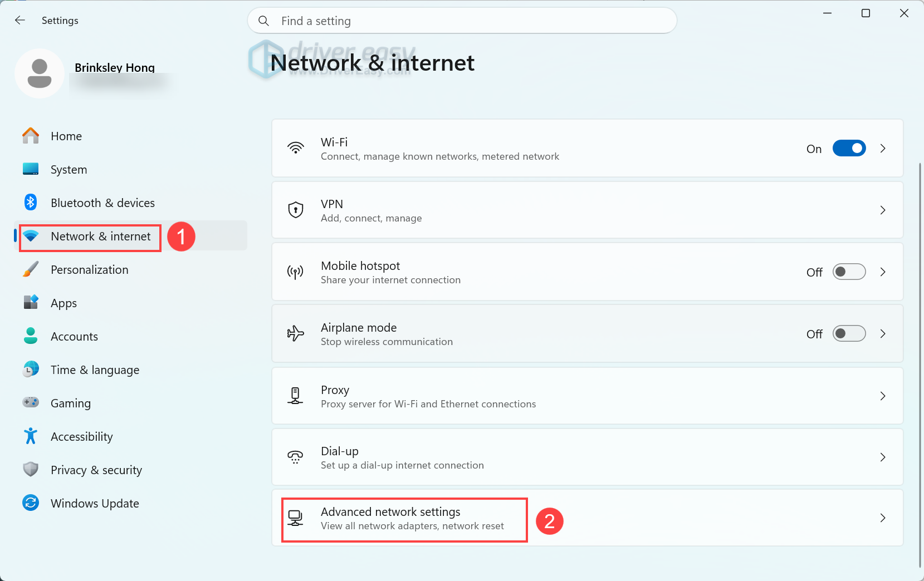Select Network & internet in sidebar
The image size is (924, 581).
tap(101, 237)
